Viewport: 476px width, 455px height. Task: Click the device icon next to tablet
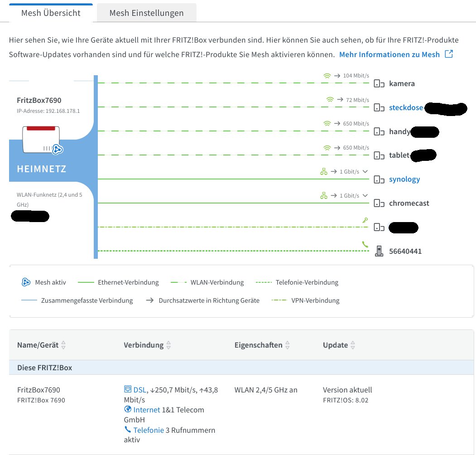[379, 155]
